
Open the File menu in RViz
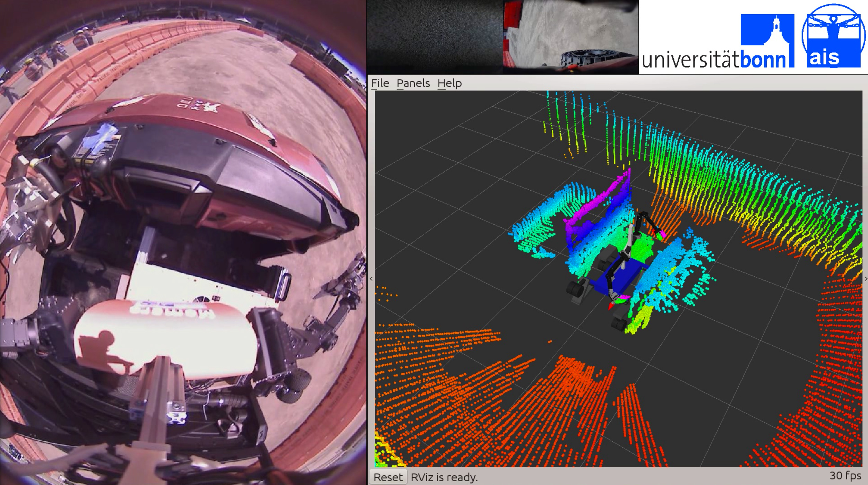point(380,83)
